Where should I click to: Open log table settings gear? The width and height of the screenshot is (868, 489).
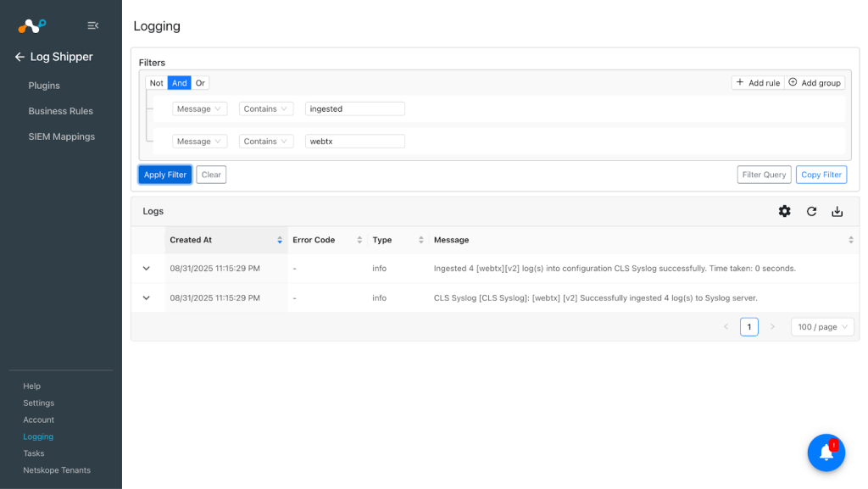point(784,211)
